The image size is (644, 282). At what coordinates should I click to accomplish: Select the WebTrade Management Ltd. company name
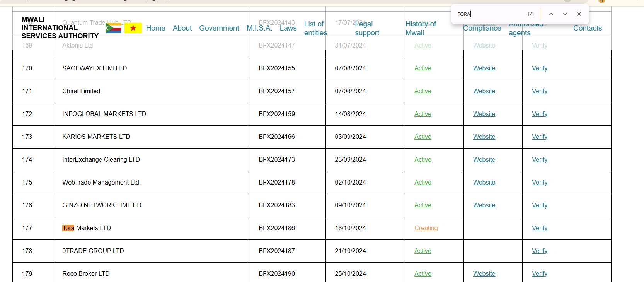pos(102,183)
